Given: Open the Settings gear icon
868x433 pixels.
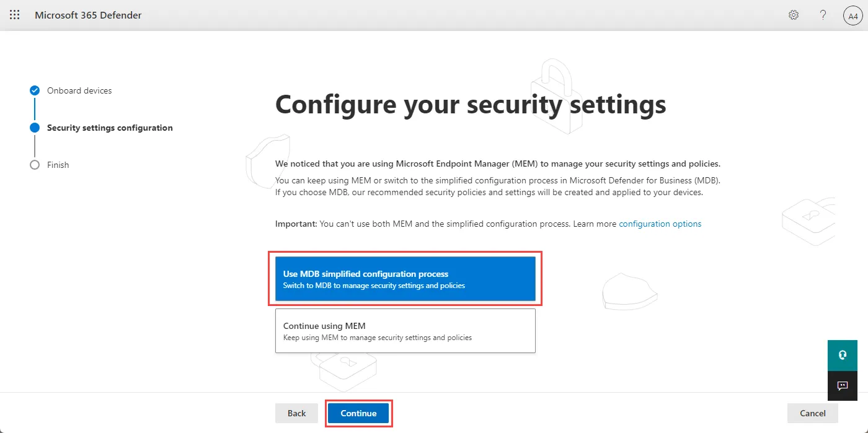Looking at the screenshot, I should coord(794,15).
